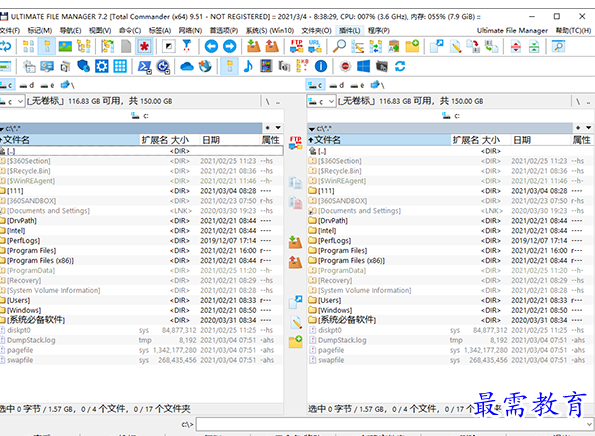Open left panel directory history arrow
The height and width of the screenshot is (436, 595).
point(278,128)
